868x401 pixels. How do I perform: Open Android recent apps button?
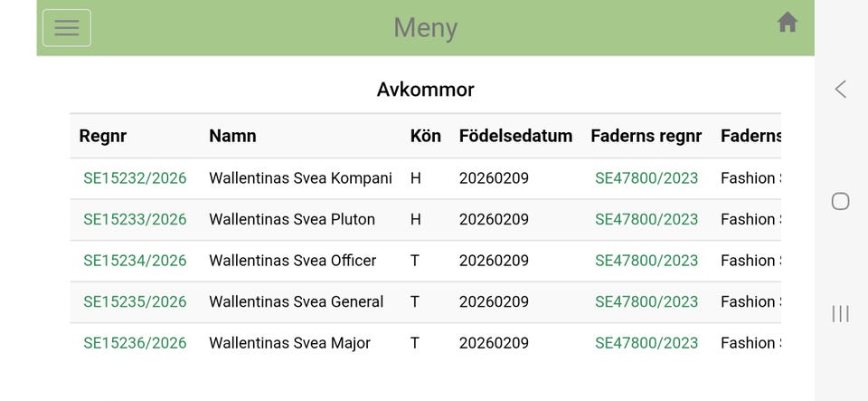coord(841,313)
